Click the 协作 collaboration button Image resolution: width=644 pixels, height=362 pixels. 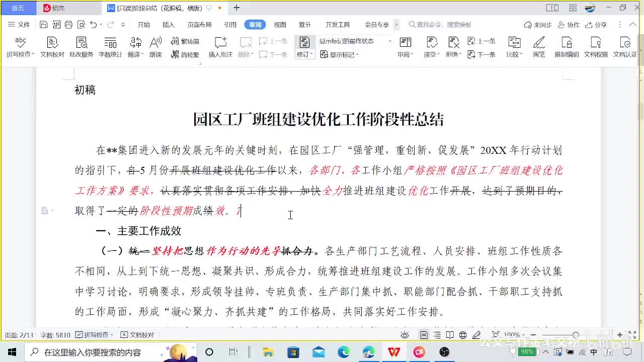568,25
